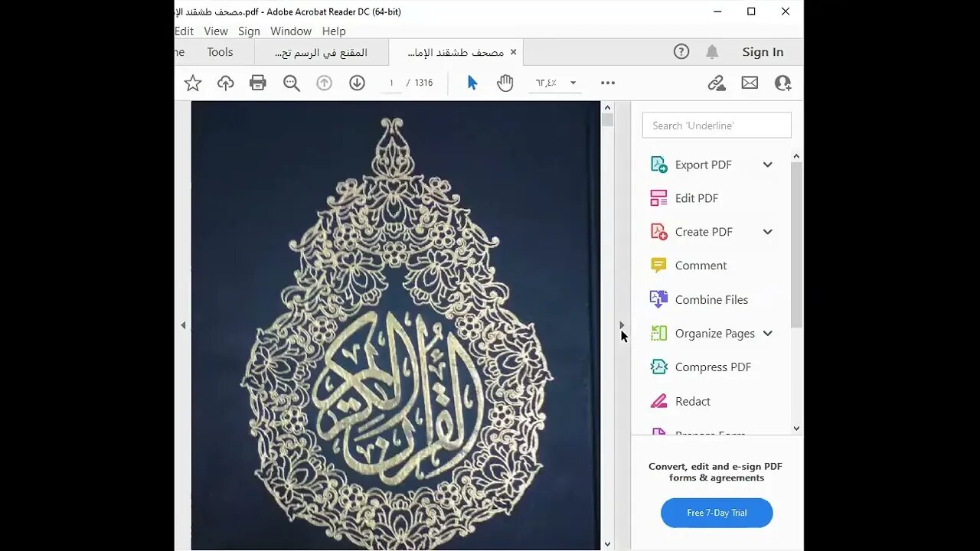Activate the Hand pan tool
Screen dimensions: 980x551
tap(505, 83)
